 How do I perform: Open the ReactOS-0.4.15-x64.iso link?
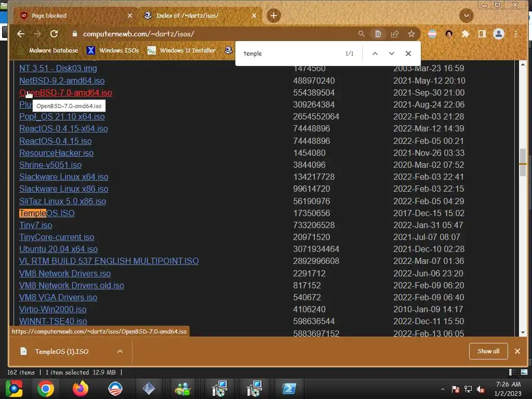(x=63, y=129)
